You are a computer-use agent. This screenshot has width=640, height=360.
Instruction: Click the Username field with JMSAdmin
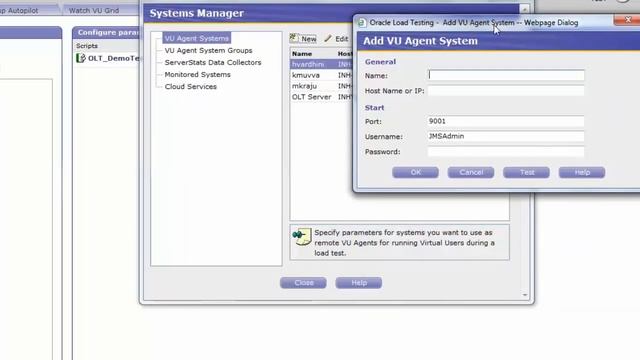click(506, 136)
